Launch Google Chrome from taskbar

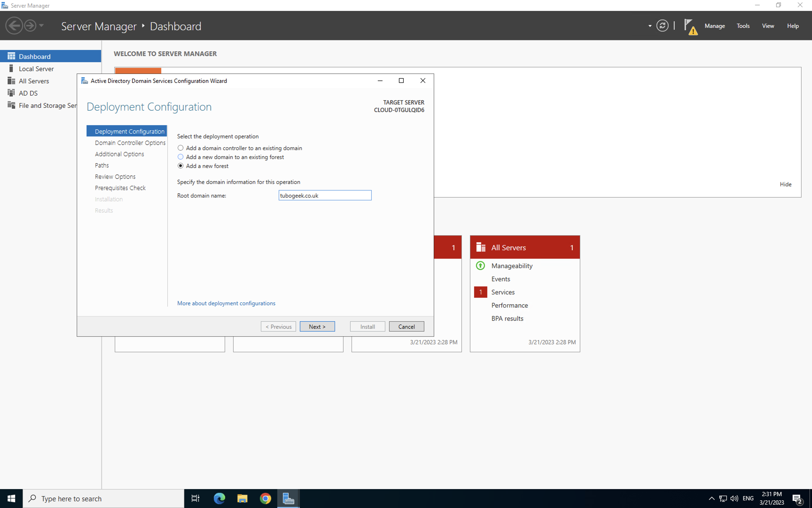point(265,499)
